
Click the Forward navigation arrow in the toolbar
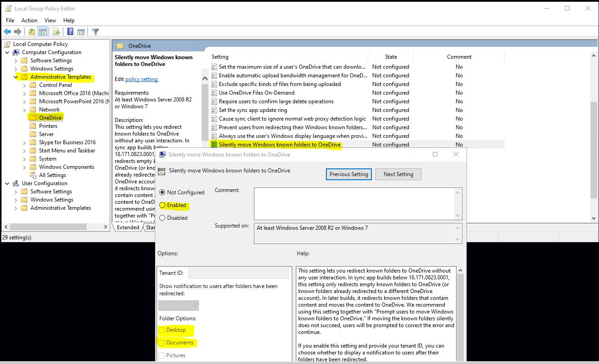point(18,31)
